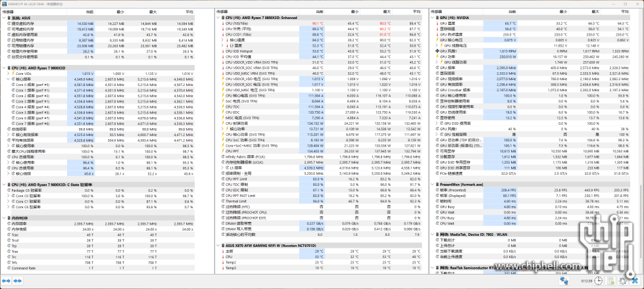Click 传感器 column header in GPU pane

click(437, 12)
